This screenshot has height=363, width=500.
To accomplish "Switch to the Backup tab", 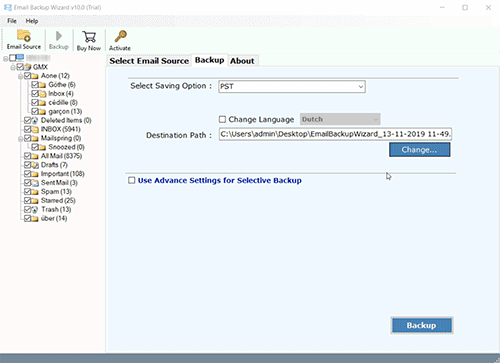I will pyautogui.click(x=209, y=60).
